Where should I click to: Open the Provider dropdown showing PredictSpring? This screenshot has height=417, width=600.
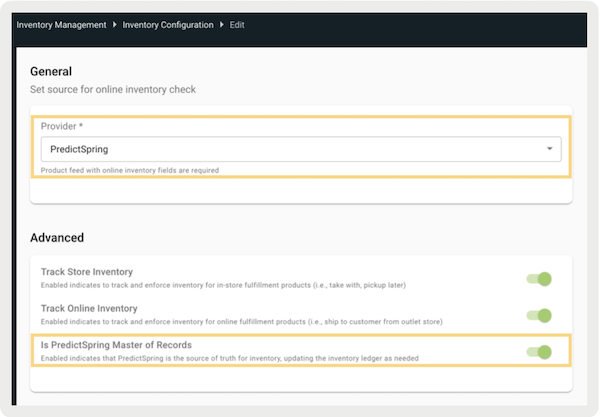(301, 149)
